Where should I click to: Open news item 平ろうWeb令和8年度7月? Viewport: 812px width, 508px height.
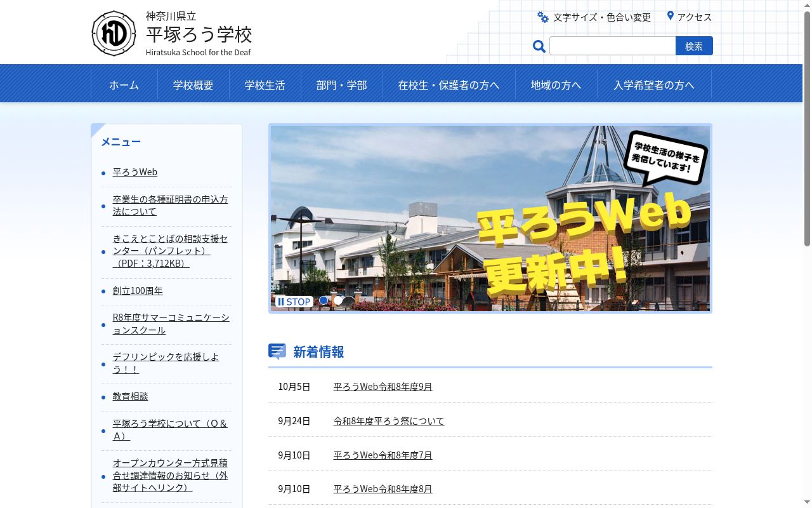[383, 455]
